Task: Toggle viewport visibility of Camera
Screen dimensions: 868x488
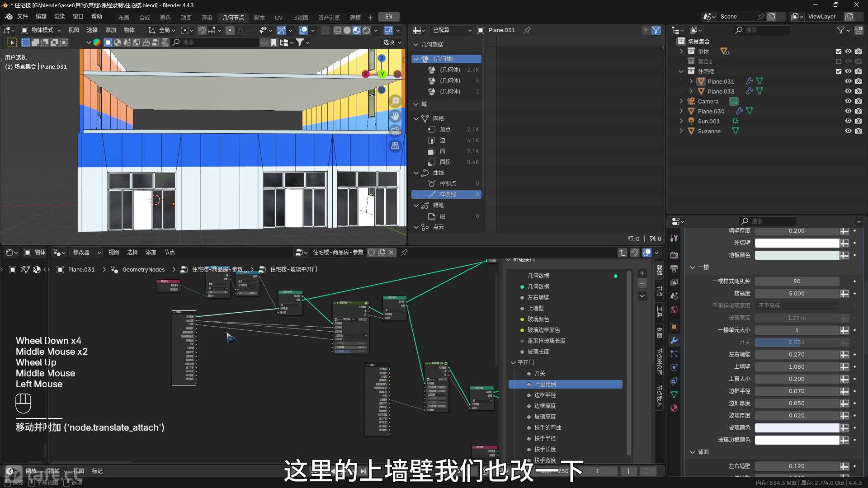Action: pos(848,101)
